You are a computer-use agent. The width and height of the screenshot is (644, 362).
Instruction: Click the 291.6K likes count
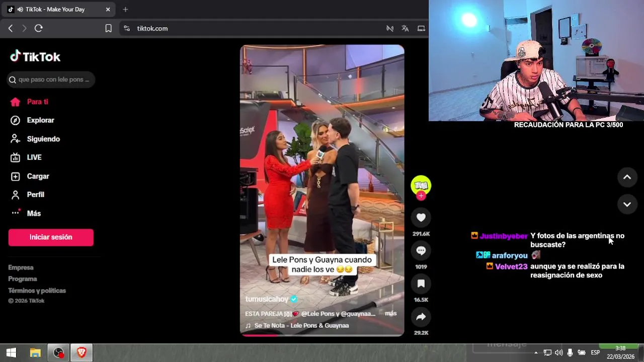coord(421,234)
